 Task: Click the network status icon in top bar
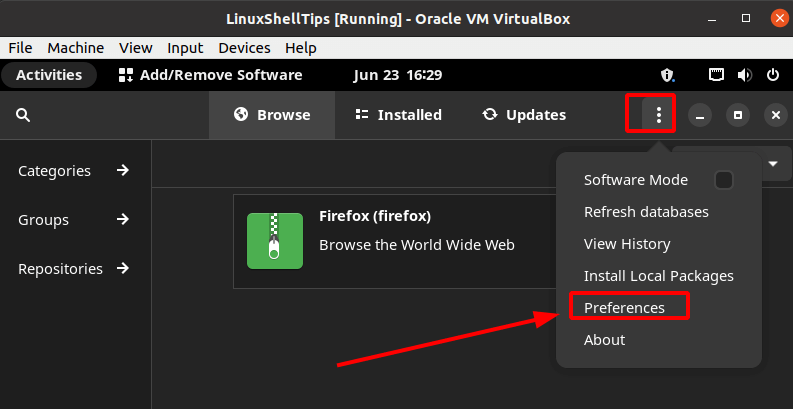(716, 75)
